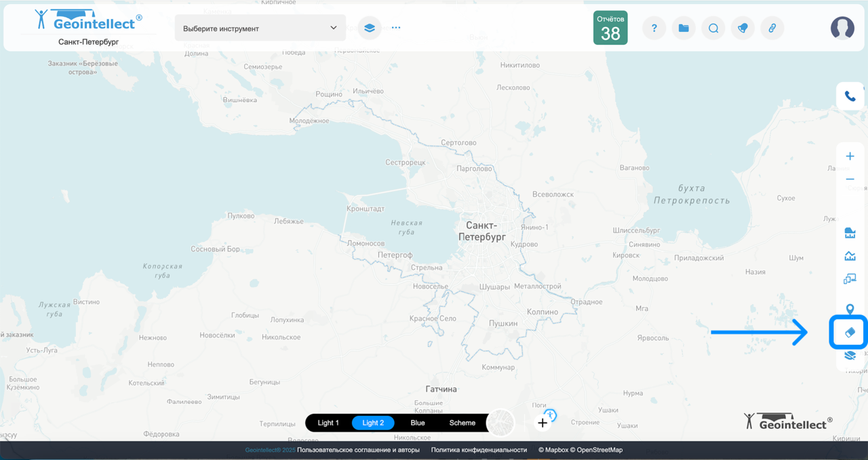This screenshot has width=868, height=460.
Task: Open the user profile avatar menu
Action: pyautogui.click(x=842, y=28)
